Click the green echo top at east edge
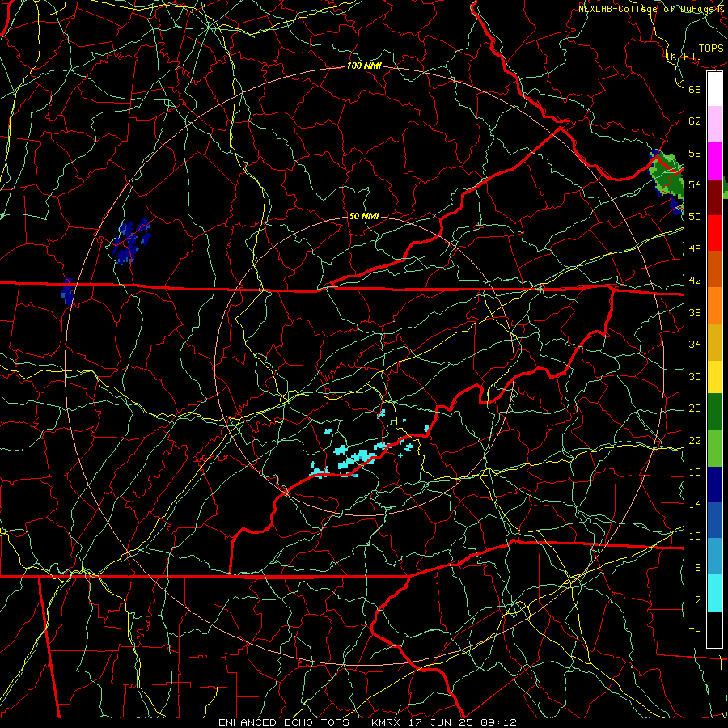 [669, 175]
